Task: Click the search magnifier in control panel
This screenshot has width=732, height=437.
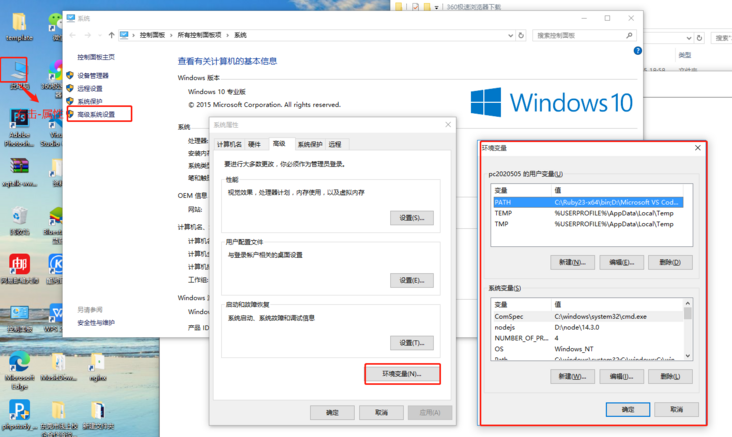Action: [x=629, y=35]
